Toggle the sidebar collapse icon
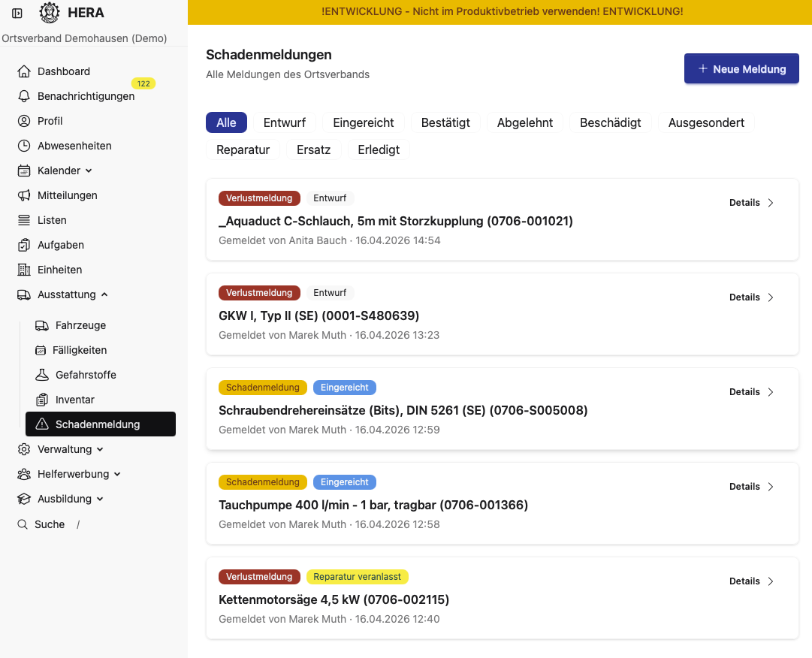 point(17,13)
